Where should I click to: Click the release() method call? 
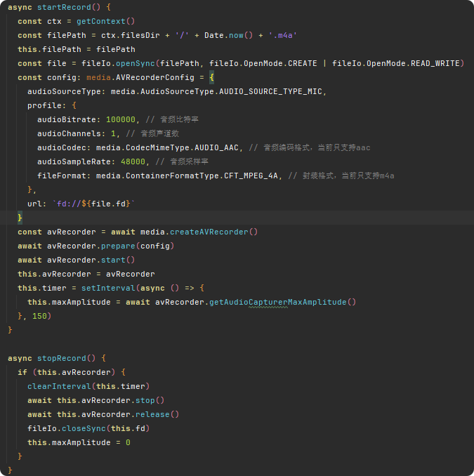157,414
